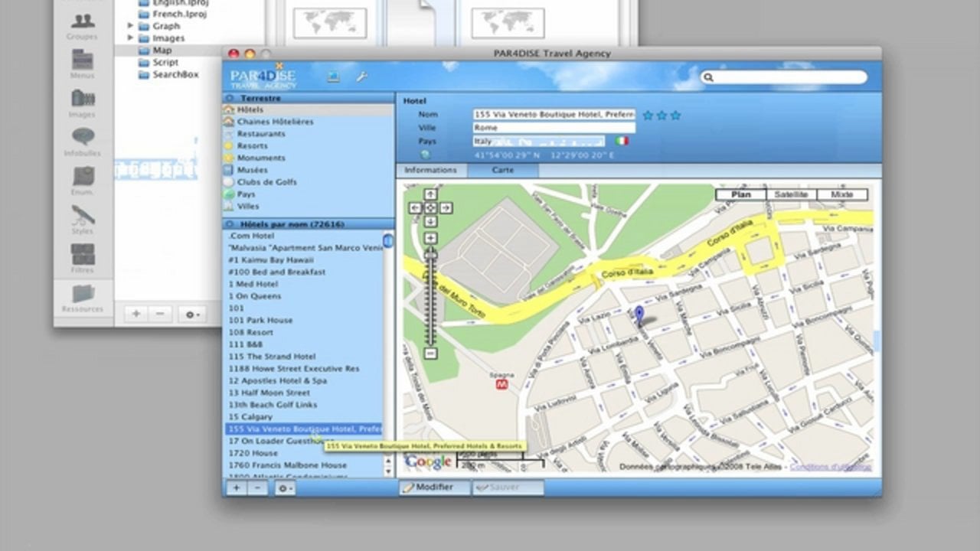Select Musées category
The image size is (980, 551).
(x=309, y=170)
